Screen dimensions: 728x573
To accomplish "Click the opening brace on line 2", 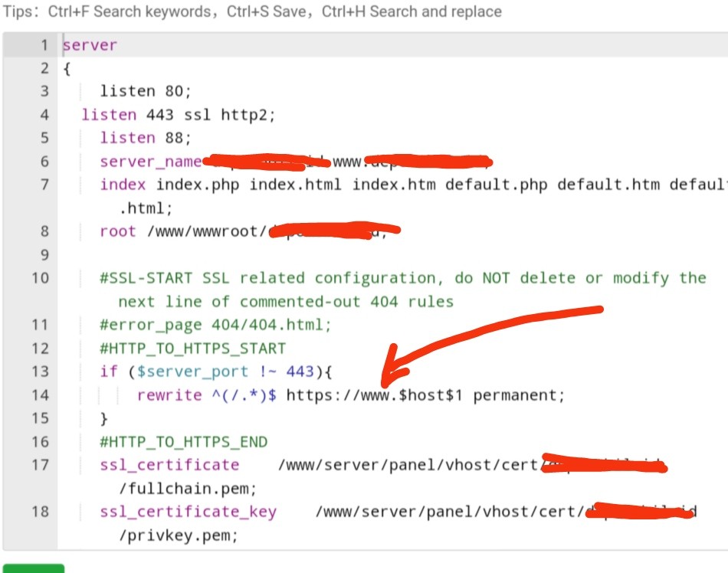I will tap(67, 69).
